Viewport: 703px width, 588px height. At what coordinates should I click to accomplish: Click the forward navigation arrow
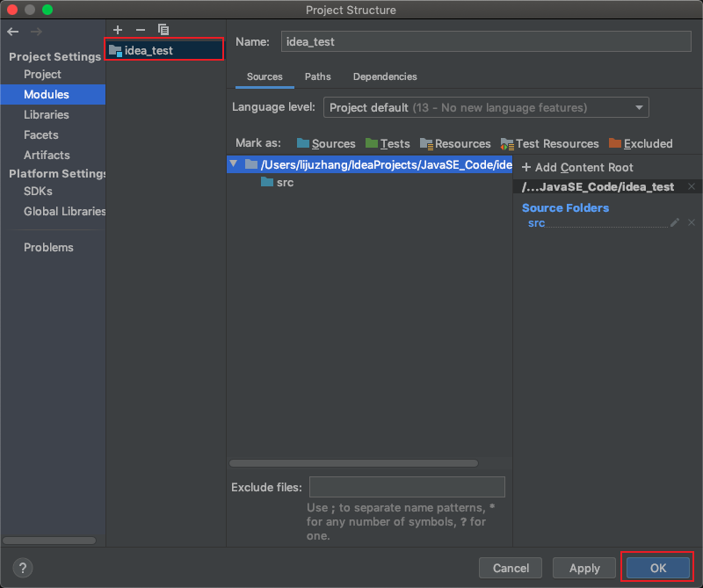tap(36, 32)
